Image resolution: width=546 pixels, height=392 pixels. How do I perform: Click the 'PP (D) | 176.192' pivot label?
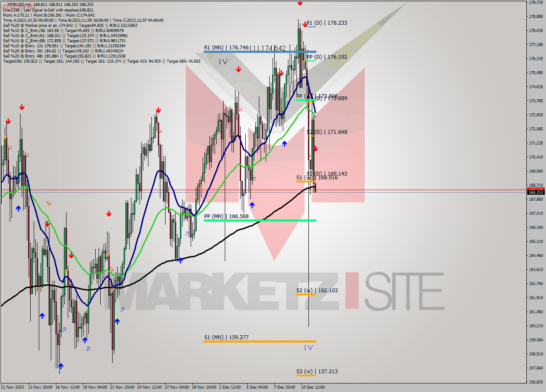tap(327, 57)
